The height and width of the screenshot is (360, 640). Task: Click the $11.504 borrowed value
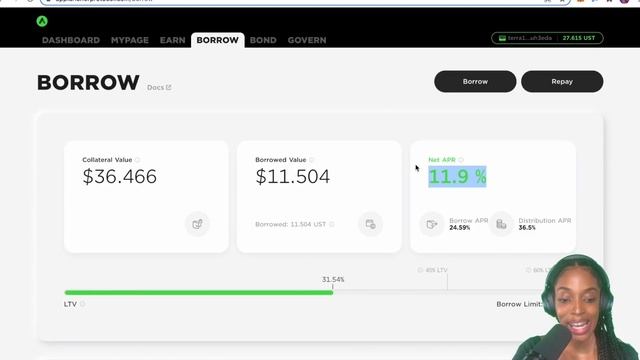293,176
